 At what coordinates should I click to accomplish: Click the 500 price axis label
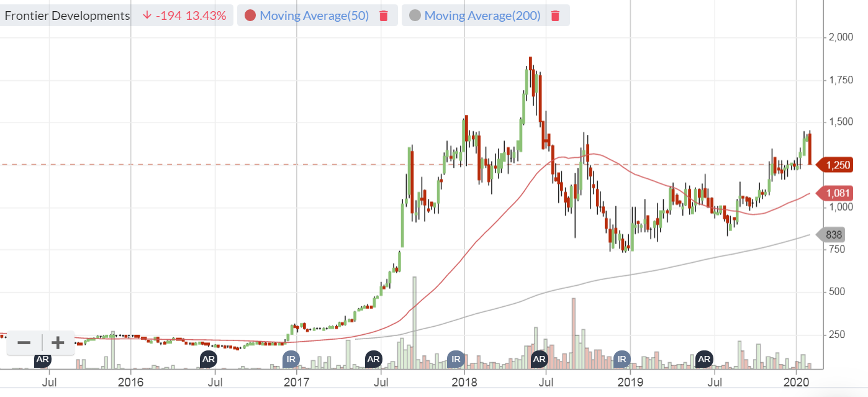click(837, 291)
